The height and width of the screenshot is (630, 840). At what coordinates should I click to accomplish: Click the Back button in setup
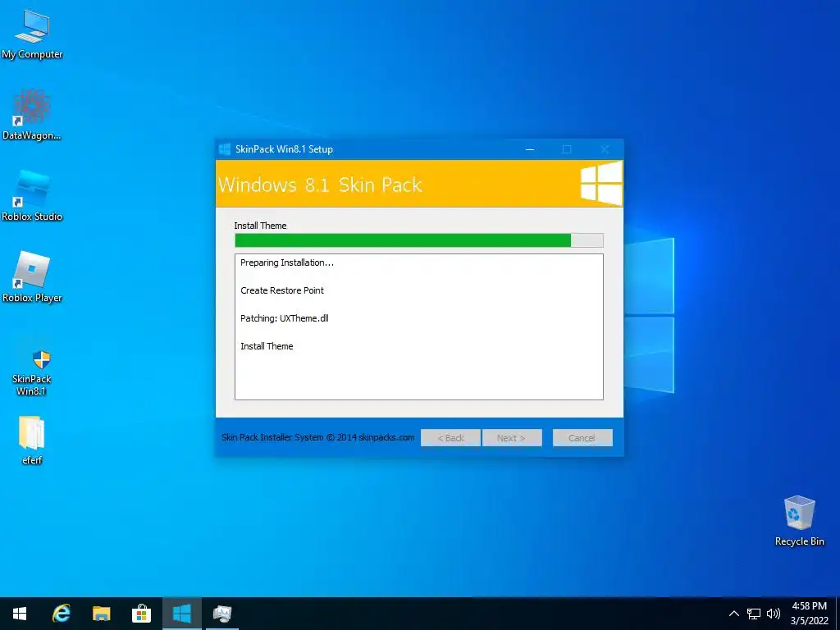point(450,438)
